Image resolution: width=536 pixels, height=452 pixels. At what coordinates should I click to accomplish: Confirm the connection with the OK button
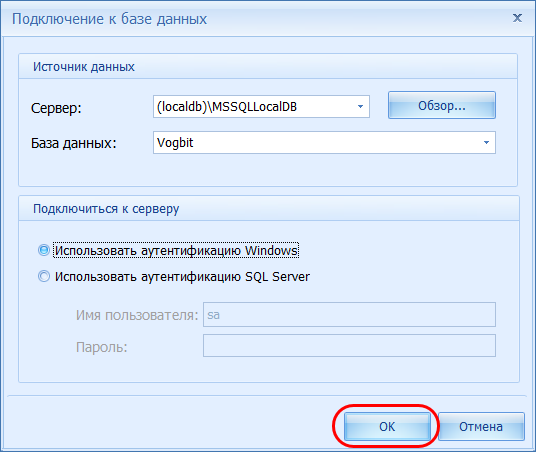[x=387, y=426]
